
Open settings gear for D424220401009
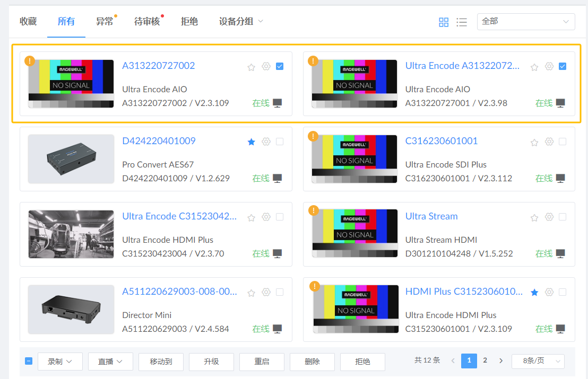[x=266, y=142]
